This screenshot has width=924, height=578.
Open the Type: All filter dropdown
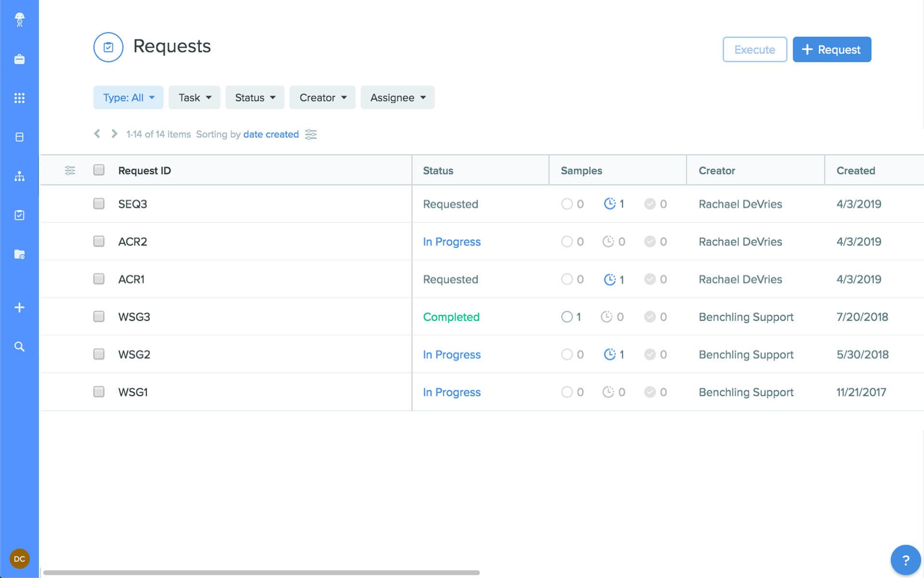click(x=128, y=97)
